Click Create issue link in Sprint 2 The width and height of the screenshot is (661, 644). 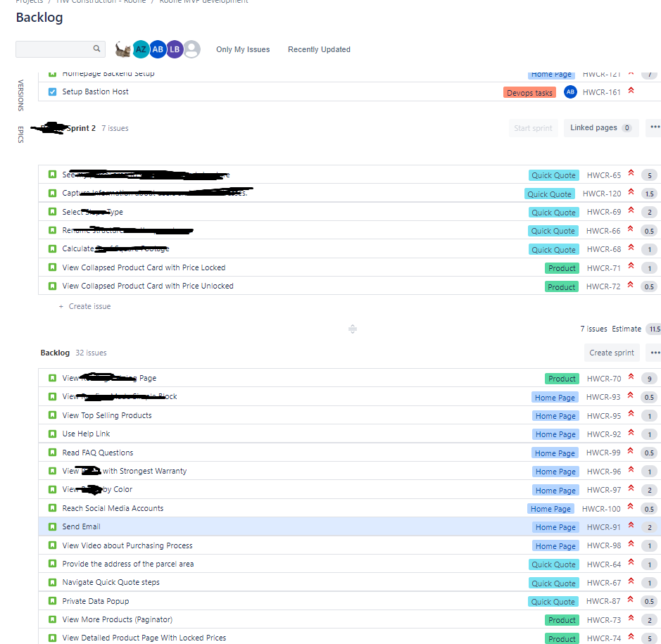(x=85, y=306)
